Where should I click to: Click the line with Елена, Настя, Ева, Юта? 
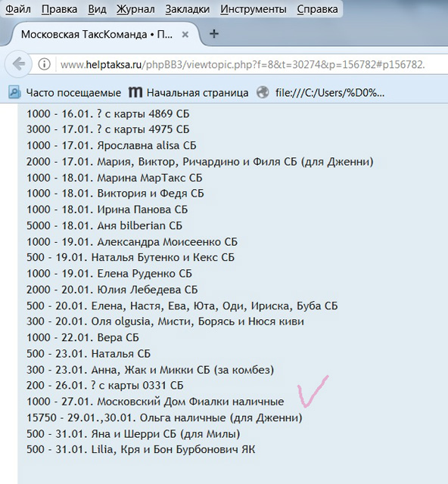(x=182, y=306)
